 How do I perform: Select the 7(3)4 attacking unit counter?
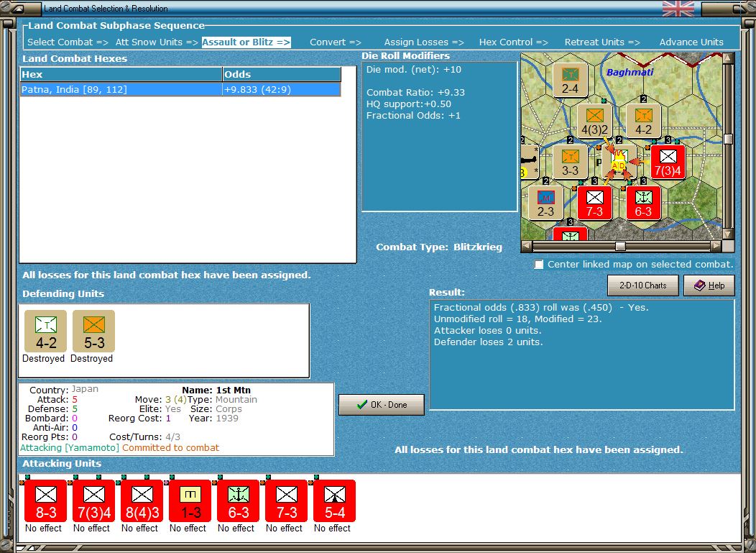pyautogui.click(x=93, y=501)
